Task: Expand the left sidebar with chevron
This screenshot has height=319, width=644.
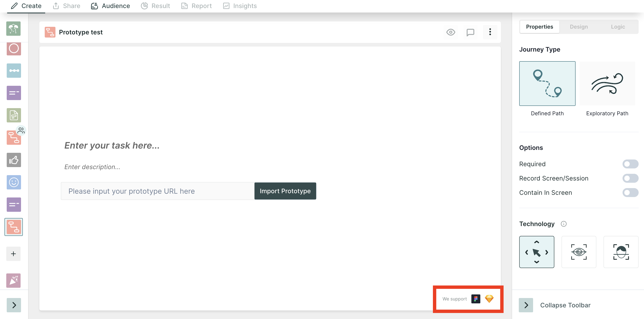Action: (14, 305)
